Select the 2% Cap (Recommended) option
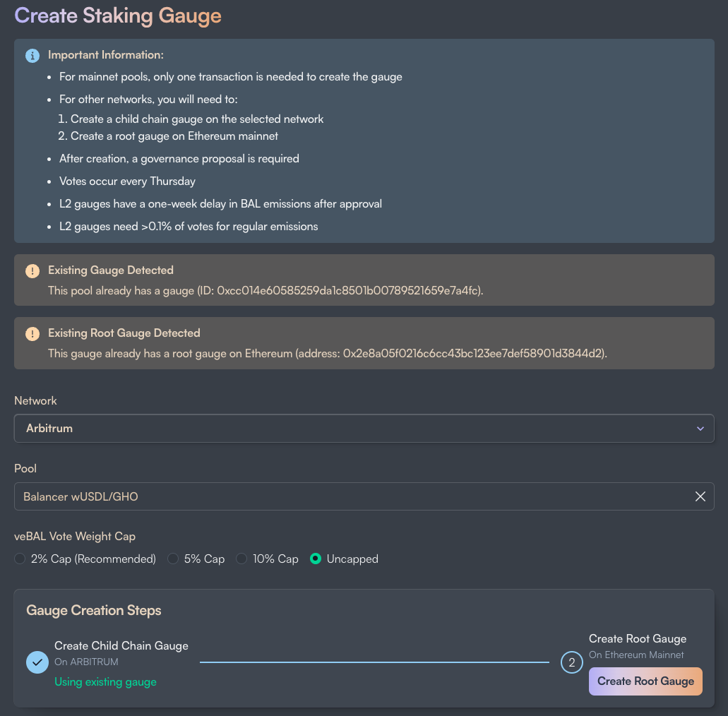The height and width of the screenshot is (716, 728). pos(20,559)
